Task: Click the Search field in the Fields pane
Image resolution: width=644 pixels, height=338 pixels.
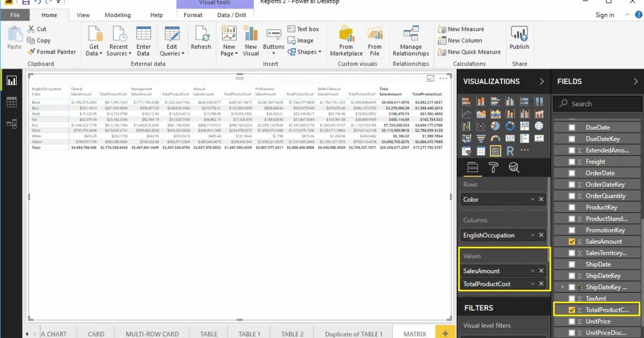Action: [597, 104]
